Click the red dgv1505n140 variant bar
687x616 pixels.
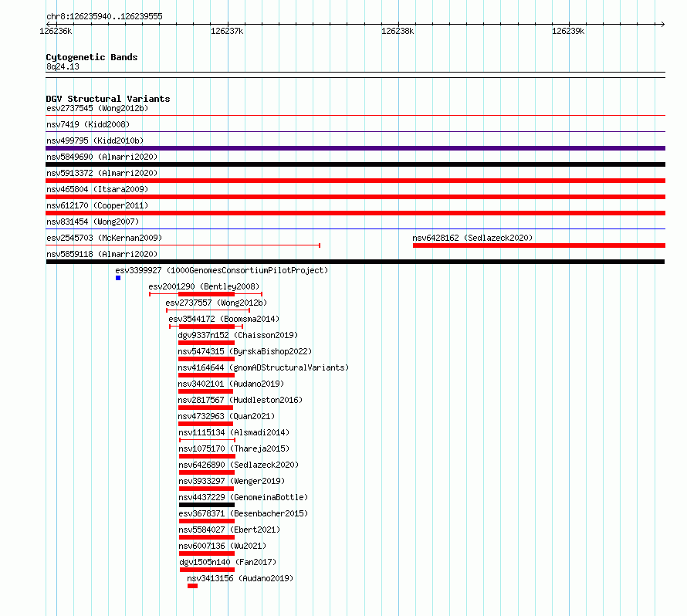pos(207,570)
